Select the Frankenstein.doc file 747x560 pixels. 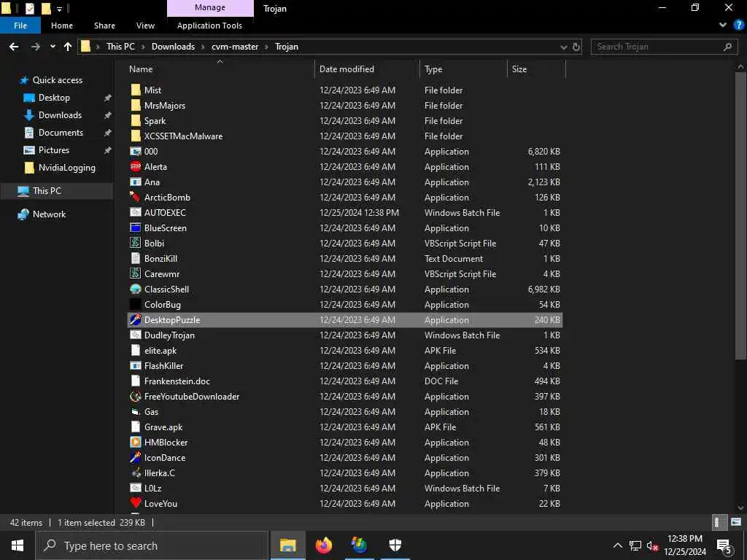tap(345, 381)
